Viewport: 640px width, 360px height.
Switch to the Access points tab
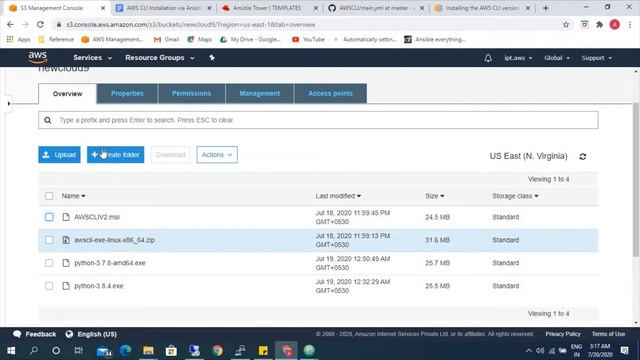click(330, 93)
